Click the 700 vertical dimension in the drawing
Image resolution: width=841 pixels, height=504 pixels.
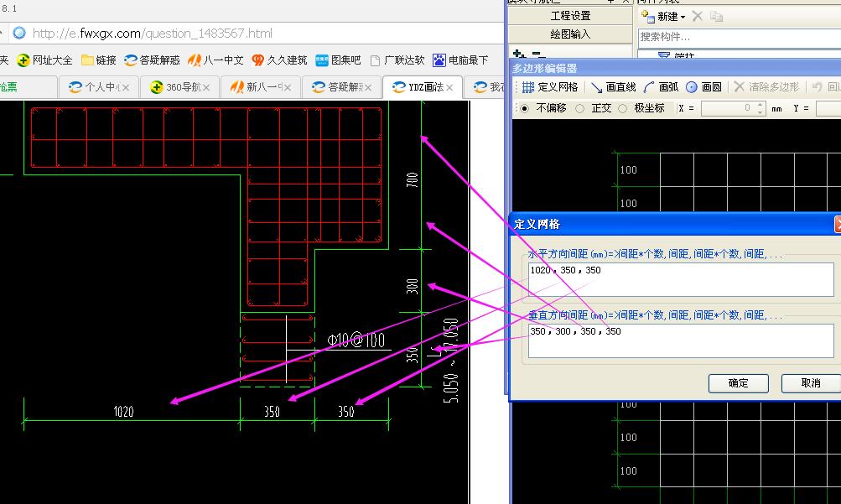412,179
